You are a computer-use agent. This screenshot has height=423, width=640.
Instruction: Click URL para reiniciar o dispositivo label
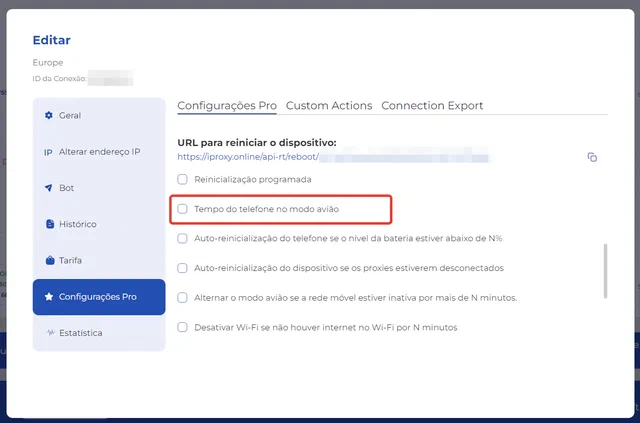[x=257, y=143]
